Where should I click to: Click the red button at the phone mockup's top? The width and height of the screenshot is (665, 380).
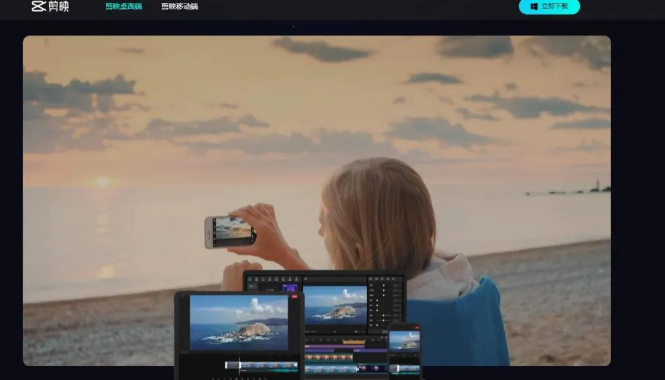point(417,327)
